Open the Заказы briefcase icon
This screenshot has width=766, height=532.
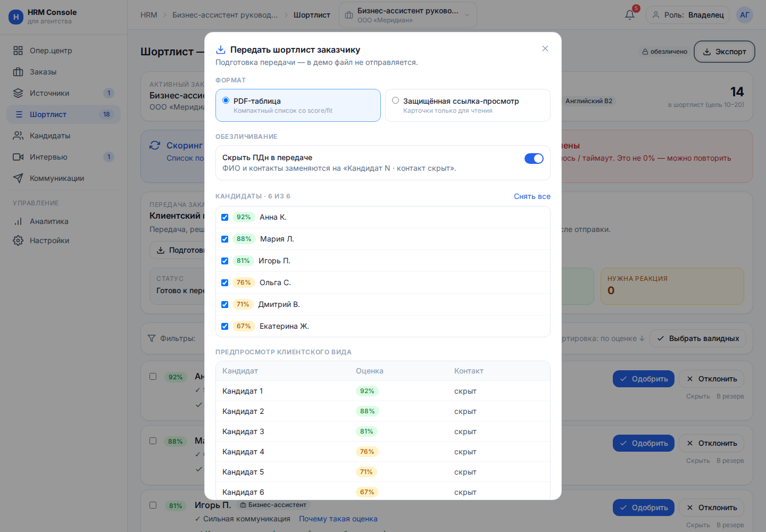coord(18,72)
